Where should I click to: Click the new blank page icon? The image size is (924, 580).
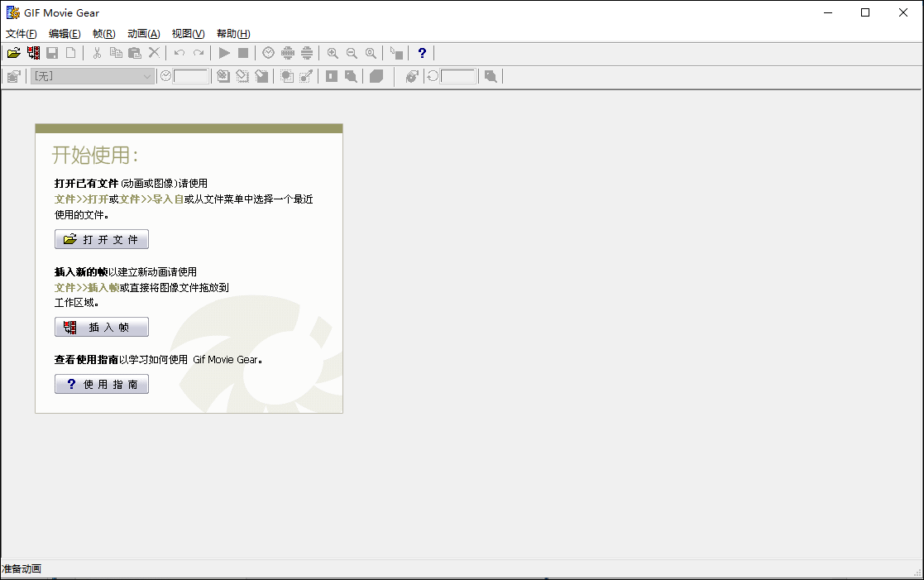(x=70, y=53)
